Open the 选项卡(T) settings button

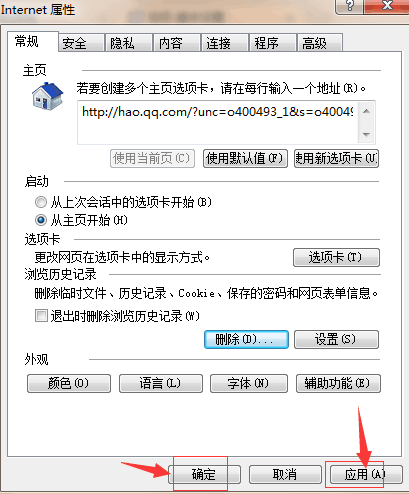pyautogui.click(x=336, y=257)
